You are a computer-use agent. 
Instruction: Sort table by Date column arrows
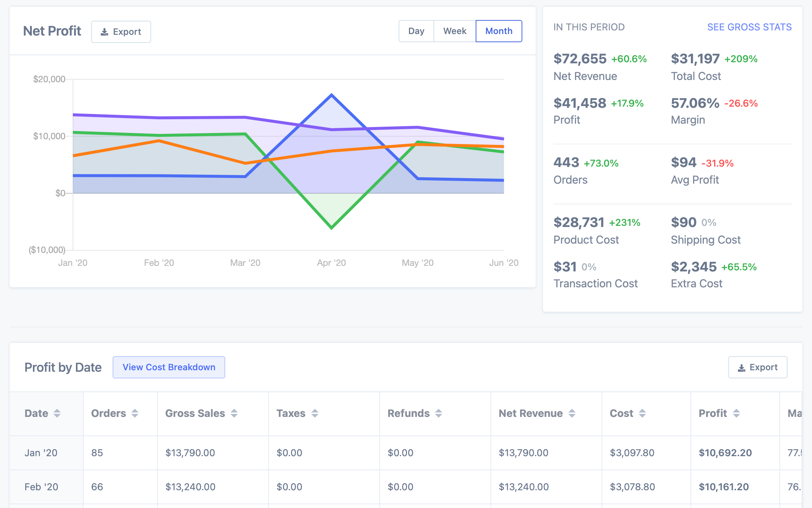(57, 413)
